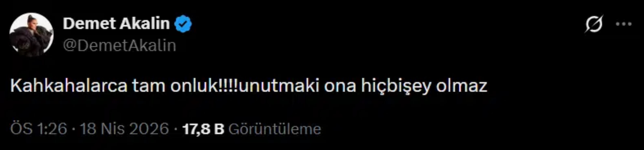The width and height of the screenshot is (644, 150).
Task: Go to the Demet Akalin display name
Action: (116, 24)
